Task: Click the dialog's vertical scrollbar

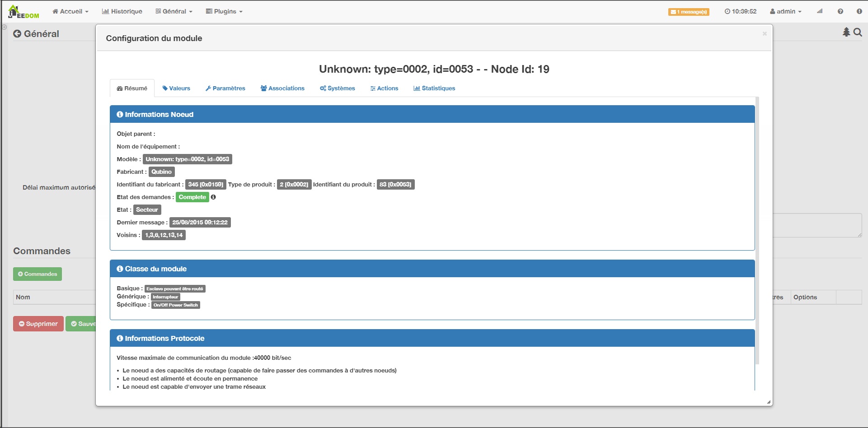Action: (757, 230)
